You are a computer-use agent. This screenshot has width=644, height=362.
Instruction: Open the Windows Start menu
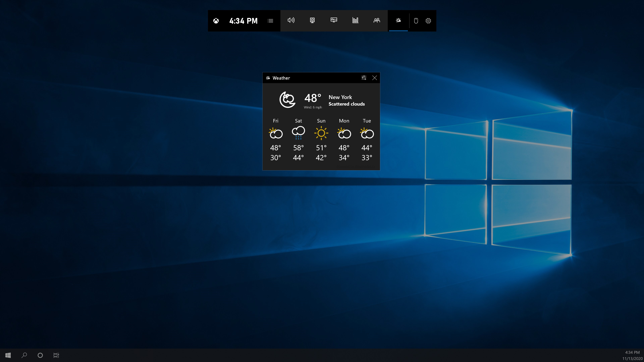pyautogui.click(x=8, y=355)
